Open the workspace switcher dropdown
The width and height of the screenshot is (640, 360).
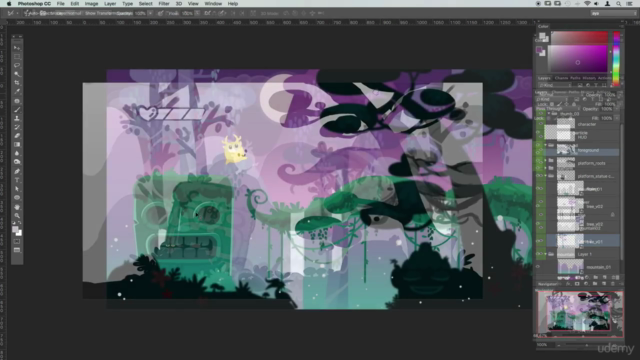pos(613,13)
